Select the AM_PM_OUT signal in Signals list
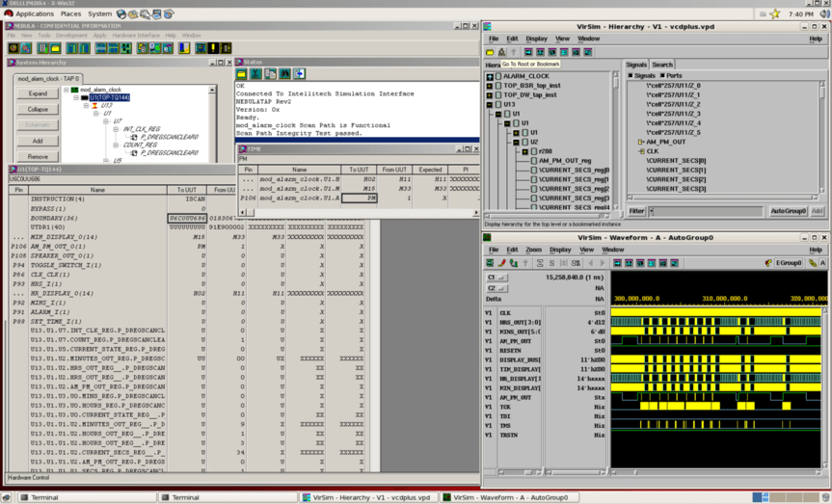832x504 pixels. 665,143
